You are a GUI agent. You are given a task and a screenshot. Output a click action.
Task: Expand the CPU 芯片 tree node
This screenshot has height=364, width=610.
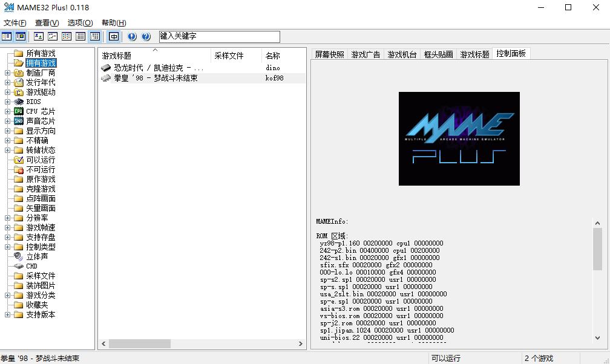click(7, 112)
